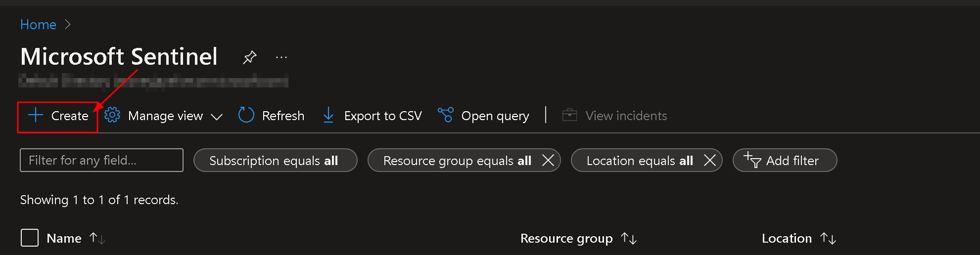Click the Export to CSV download icon

328,115
